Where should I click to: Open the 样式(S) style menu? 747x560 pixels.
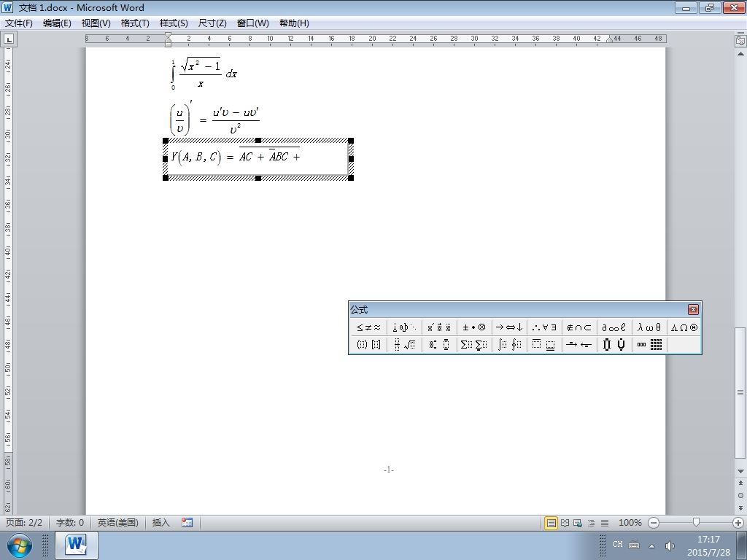[x=174, y=23]
